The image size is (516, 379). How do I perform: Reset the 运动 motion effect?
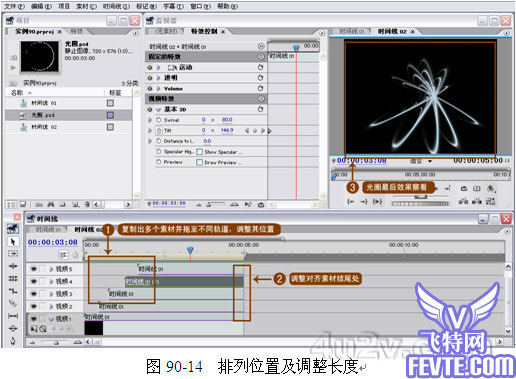260,67
